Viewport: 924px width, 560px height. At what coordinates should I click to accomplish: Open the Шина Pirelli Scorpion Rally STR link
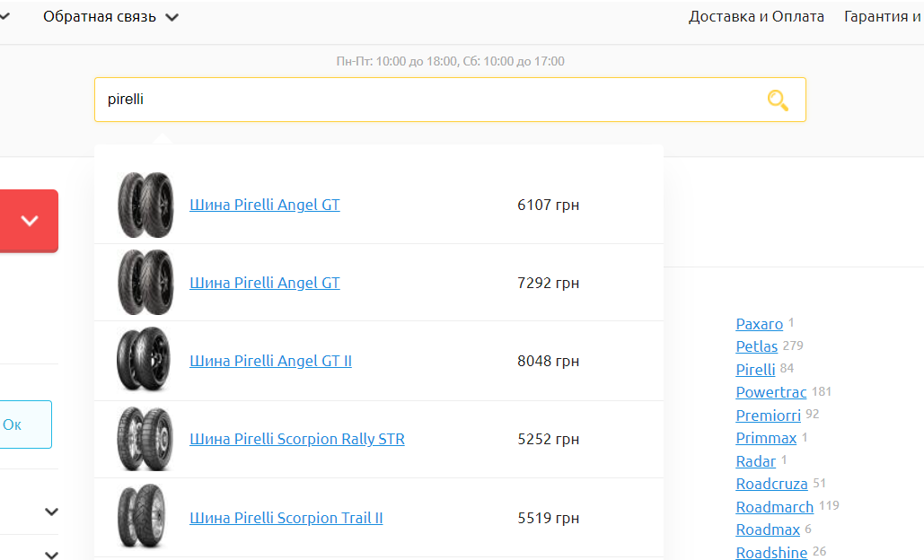coord(296,439)
